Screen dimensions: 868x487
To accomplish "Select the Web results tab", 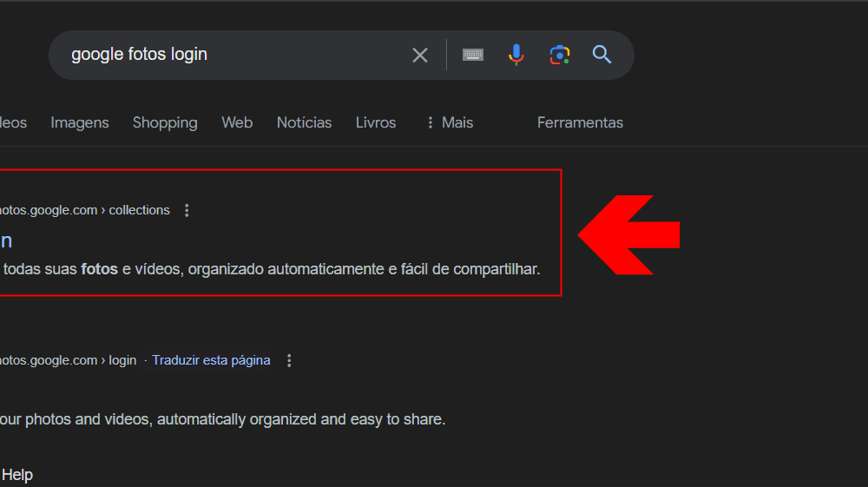I will tap(237, 122).
